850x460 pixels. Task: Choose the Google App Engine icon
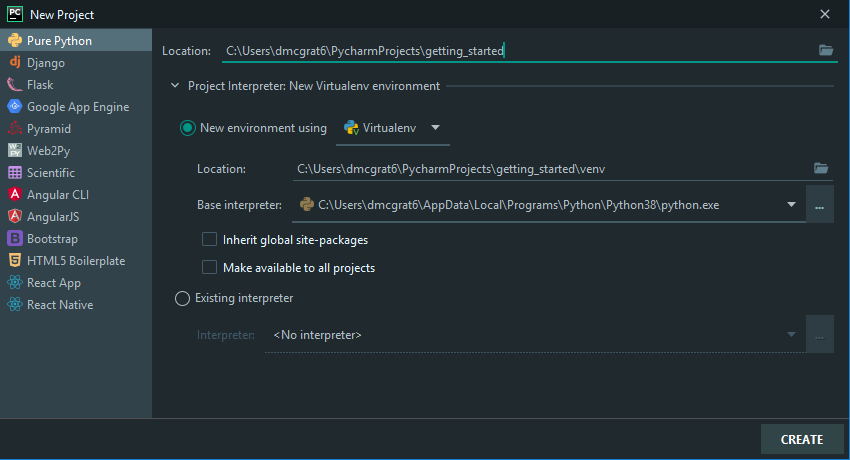15,107
